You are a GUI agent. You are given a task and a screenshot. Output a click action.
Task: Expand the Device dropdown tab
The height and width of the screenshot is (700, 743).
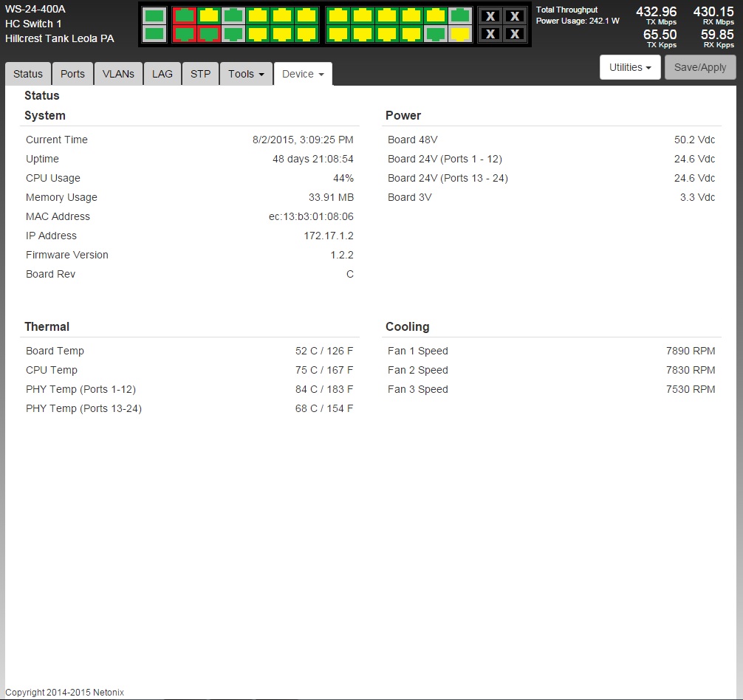[303, 74]
